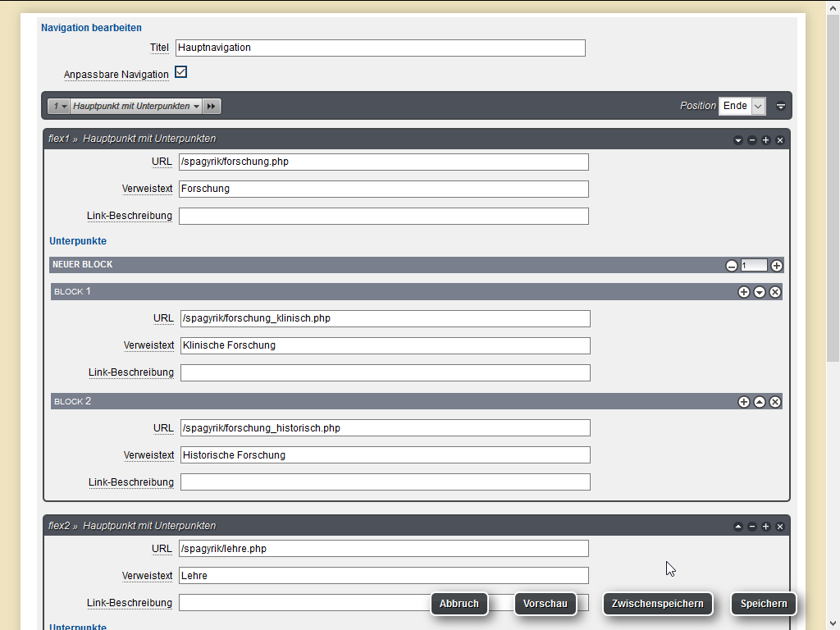840x630 pixels.
Task: Move flex1 element down
Action: pos(738,140)
